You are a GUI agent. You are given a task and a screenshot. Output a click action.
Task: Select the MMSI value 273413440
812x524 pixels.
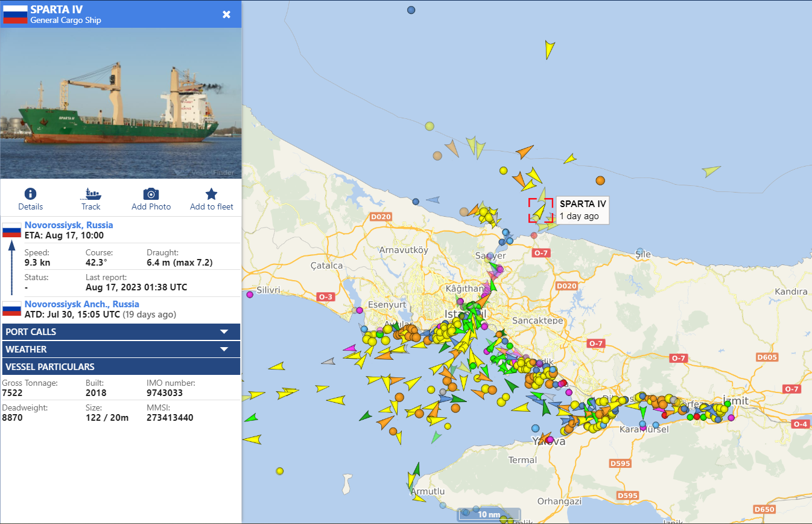point(170,417)
